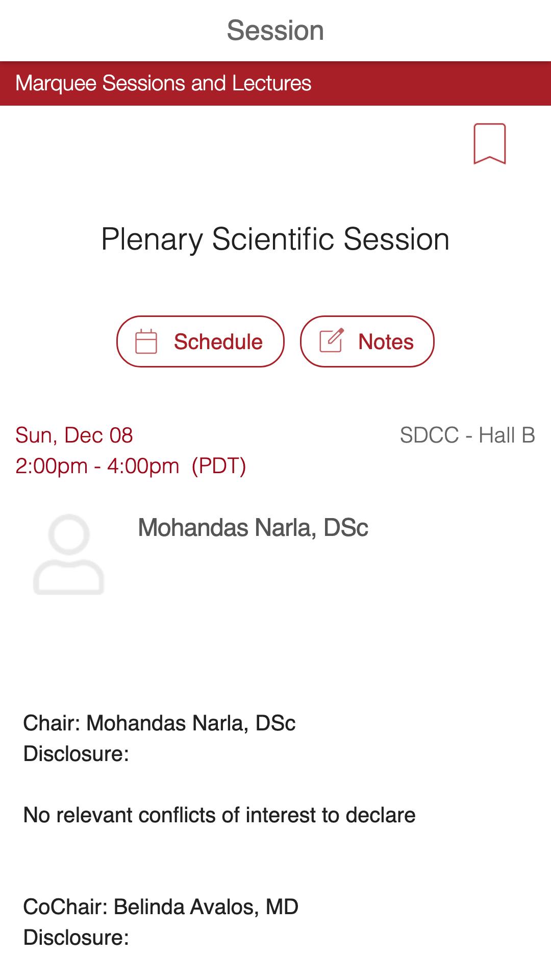This screenshot has height=980, width=551.
Task: Click the calendar icon in Schedule button
Action: [146, 341]
